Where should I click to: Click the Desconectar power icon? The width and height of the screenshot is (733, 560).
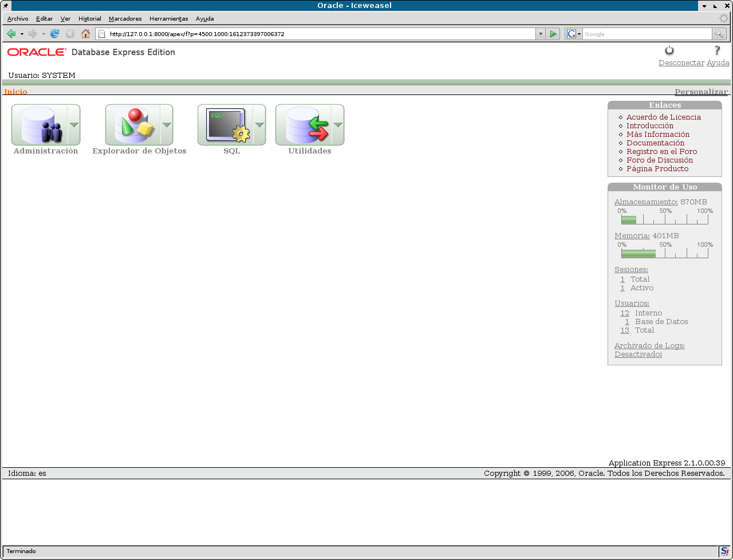pos(669,50)
